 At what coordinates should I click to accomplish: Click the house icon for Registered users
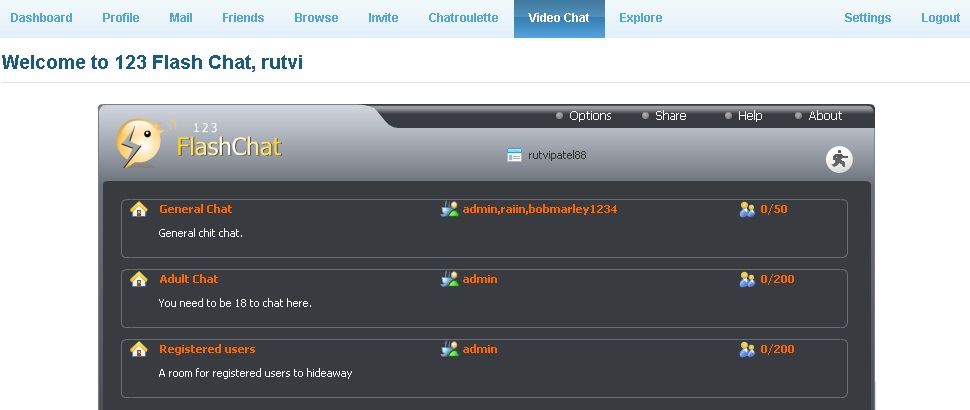(x=139, y=349)
